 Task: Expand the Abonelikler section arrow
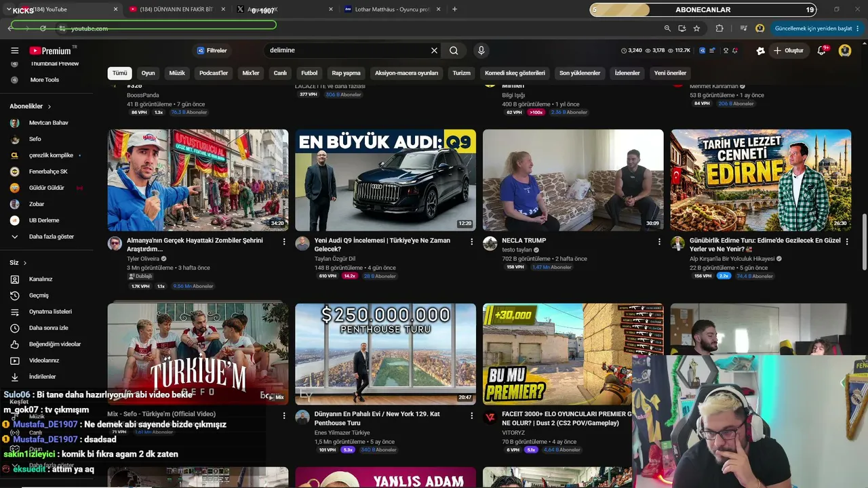pos(50,106)
